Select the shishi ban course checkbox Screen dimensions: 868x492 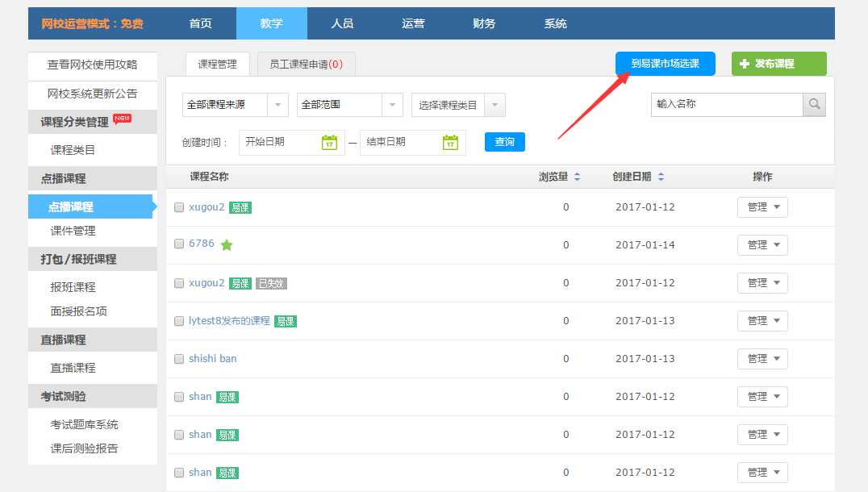(x=179, y=359)
